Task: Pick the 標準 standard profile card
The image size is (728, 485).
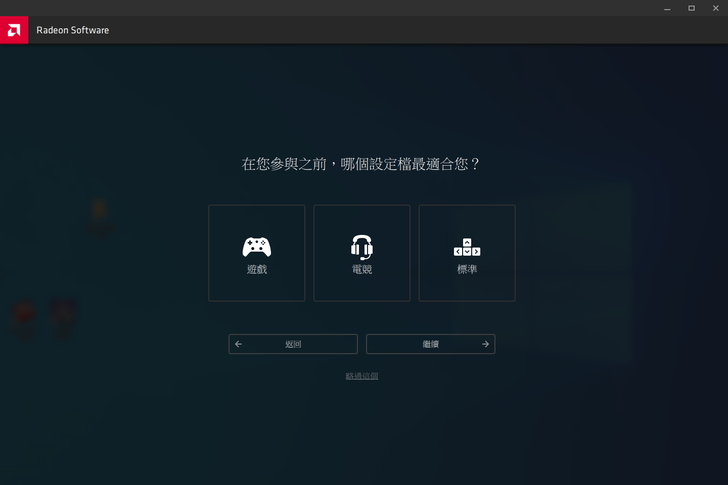Action: click(467, 253)
